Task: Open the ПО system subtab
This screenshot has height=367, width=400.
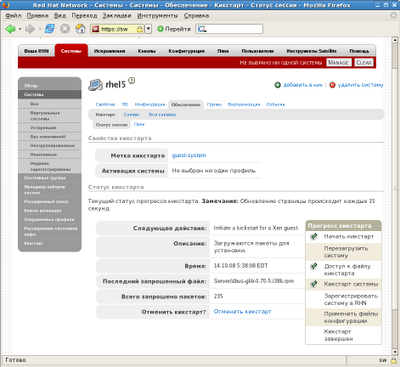Action: coord(125,104)
